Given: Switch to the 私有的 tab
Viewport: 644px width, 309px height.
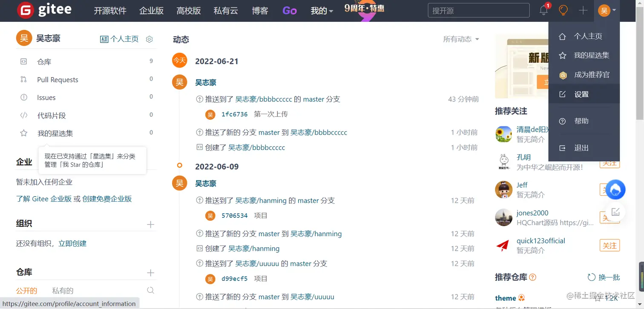Looking at the screenshot, I should click(x=63, y=290).
